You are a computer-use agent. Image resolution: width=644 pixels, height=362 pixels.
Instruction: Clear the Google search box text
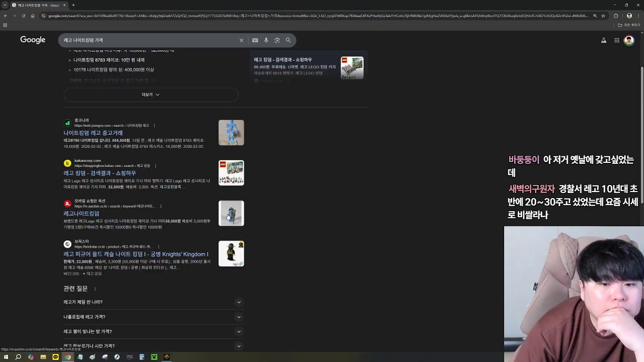pos(242,40)
